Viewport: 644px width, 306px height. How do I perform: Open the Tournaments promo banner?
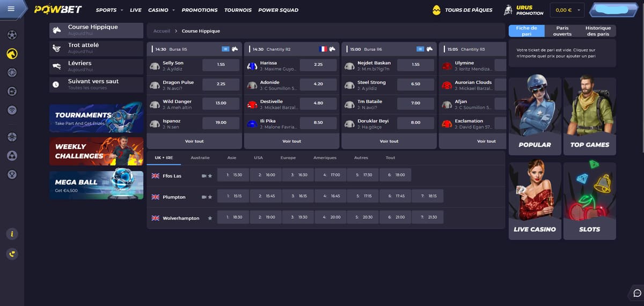[x=96, y=117]
